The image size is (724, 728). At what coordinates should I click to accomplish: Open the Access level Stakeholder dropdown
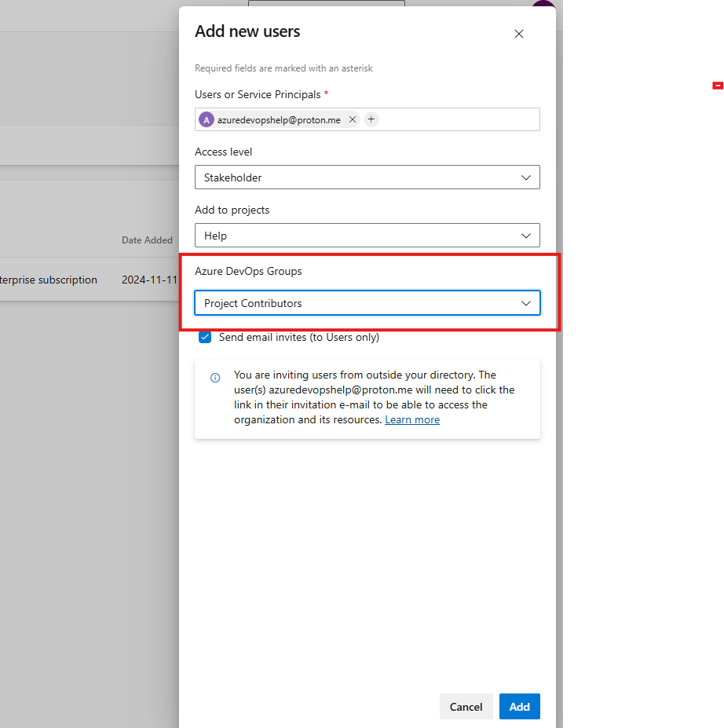(367, 177)
